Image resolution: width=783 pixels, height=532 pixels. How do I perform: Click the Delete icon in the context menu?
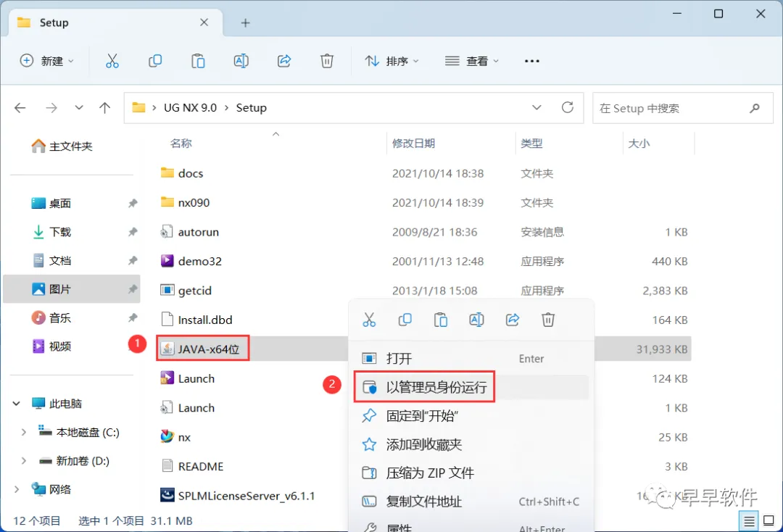click(x=548, y=320)
